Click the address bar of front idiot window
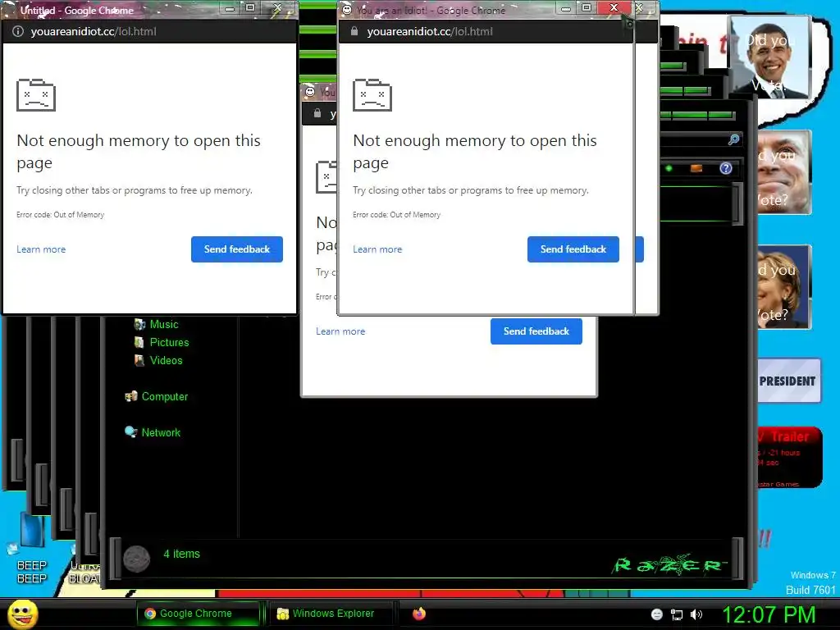Viewport: 840px width, 630px height. point(486,32)
